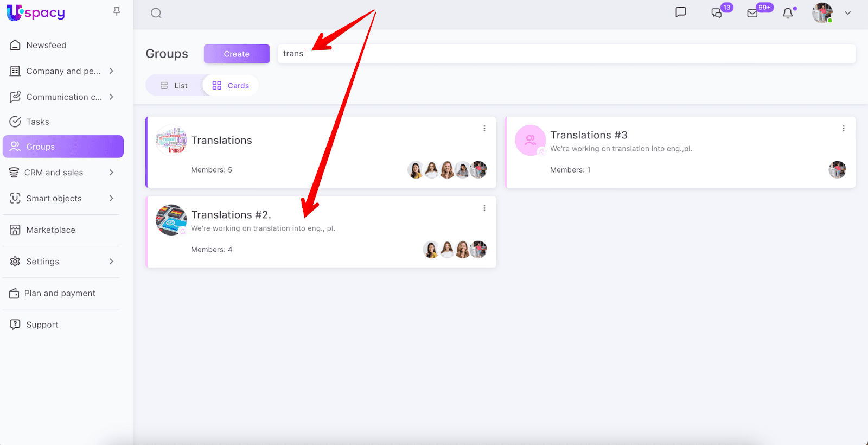This screenshot has width=868, height=445.
Task: Open mail icon with 99+ badge
Action: (752, 13)
